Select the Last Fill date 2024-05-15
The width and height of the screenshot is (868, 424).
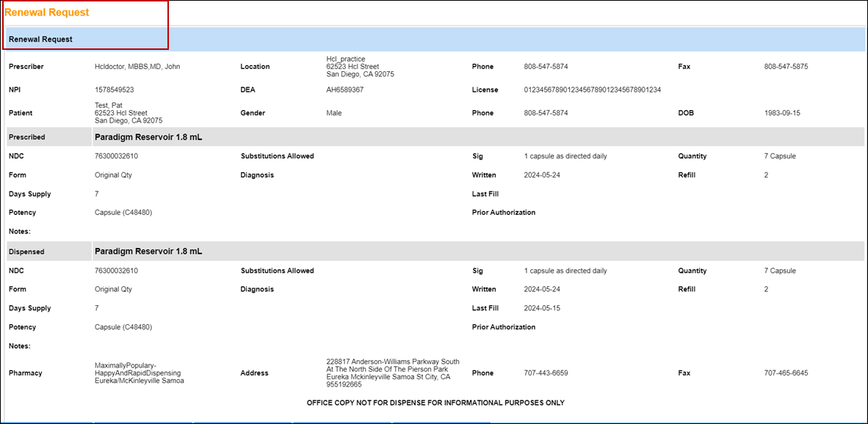542,309
